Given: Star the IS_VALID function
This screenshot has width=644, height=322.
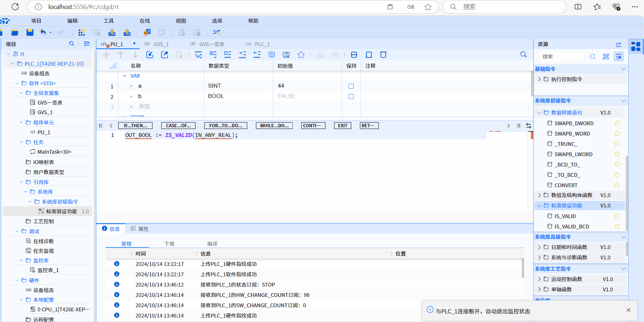Looking at the screenshot, I should tap(617, 216).
